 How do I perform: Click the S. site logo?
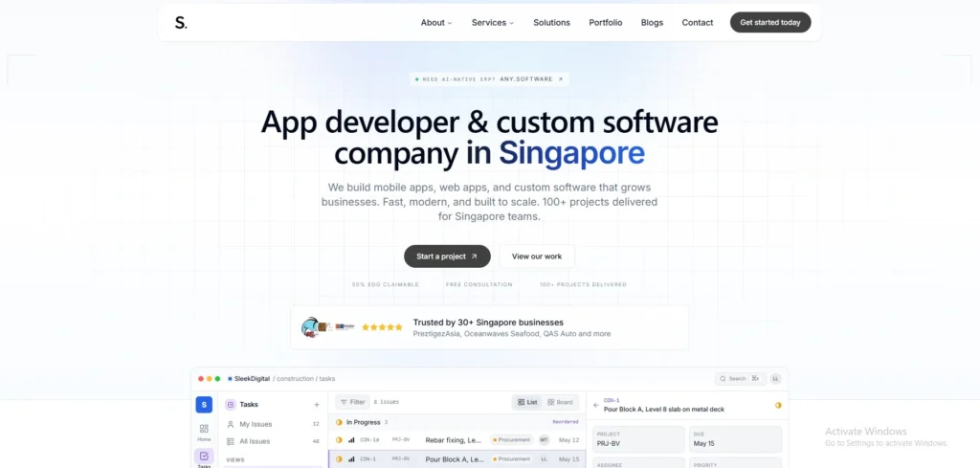[x=181, y=23]
